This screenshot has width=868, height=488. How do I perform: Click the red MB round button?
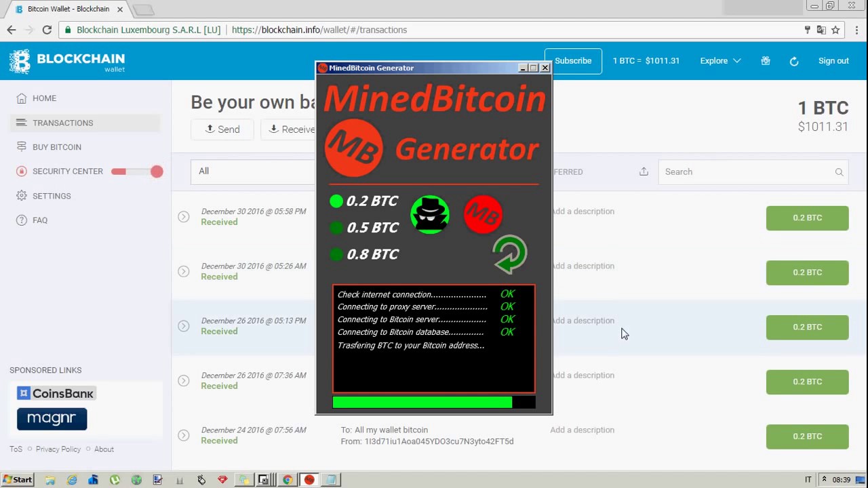(483, 215)
